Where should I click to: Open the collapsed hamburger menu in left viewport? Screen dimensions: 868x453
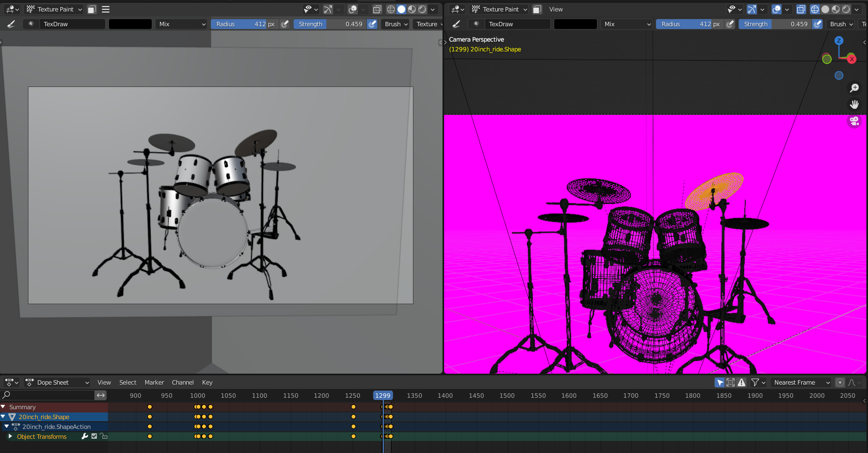click(106, 9)
